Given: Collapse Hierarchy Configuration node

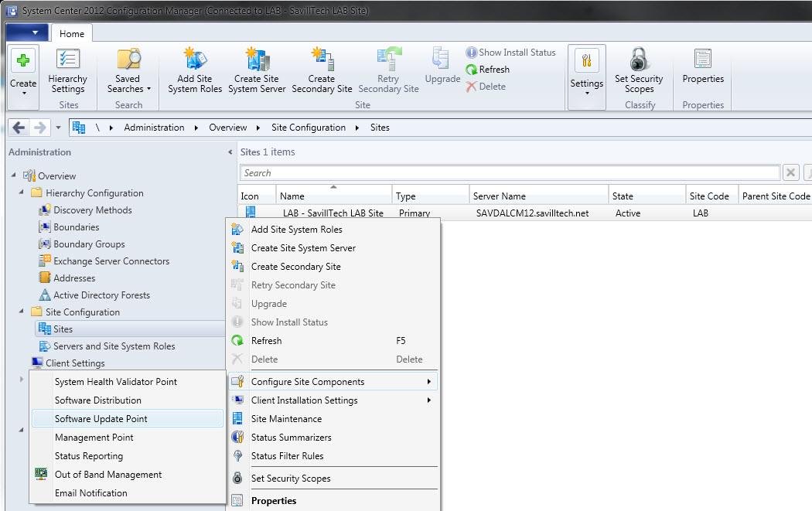Looking at the screenshot, I should pyautogui.click(x=21, y=192).
